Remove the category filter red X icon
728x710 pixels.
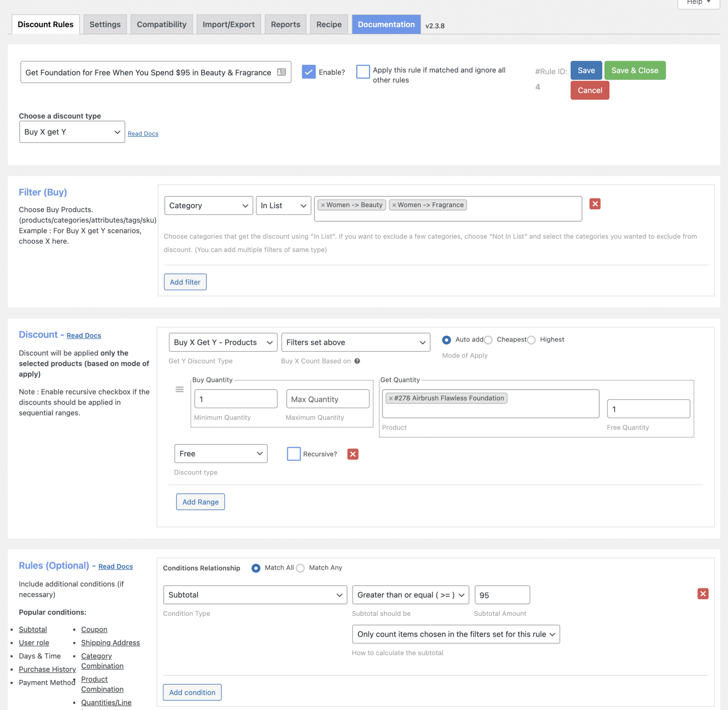point(594,204)
